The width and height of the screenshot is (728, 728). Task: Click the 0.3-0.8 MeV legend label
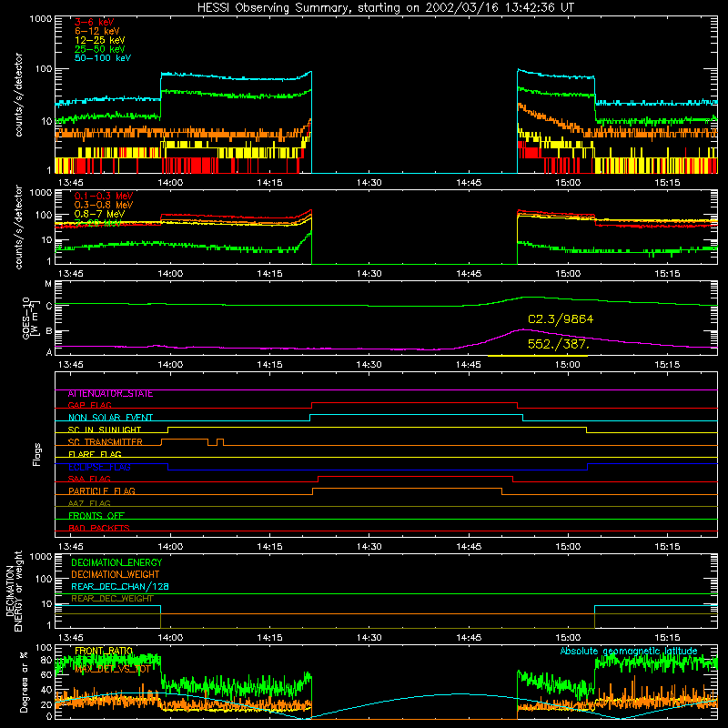104,205
